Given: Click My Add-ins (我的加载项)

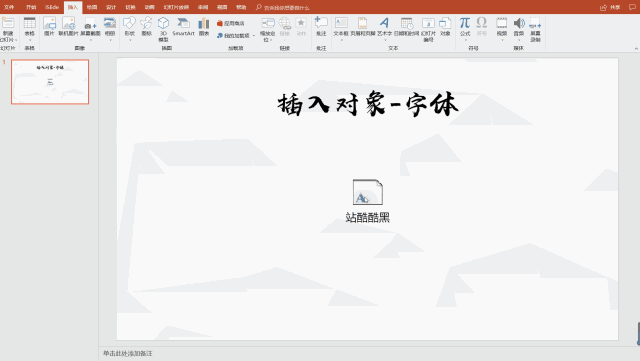Looking at the screenshot, I should click(233, 36).
